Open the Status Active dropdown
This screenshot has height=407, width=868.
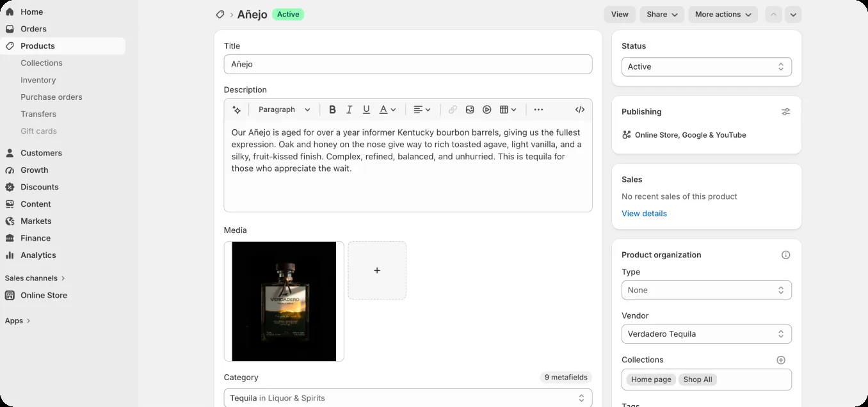coord(707,67)
